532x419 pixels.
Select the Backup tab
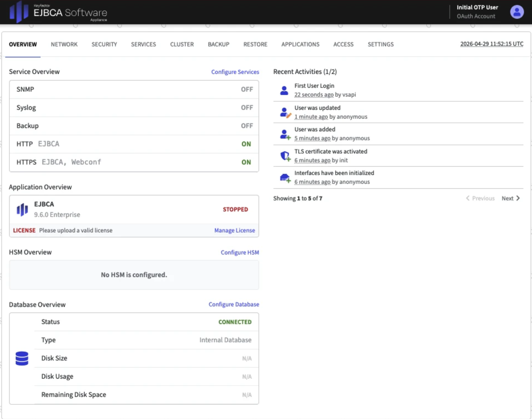[x=219, y=44]
